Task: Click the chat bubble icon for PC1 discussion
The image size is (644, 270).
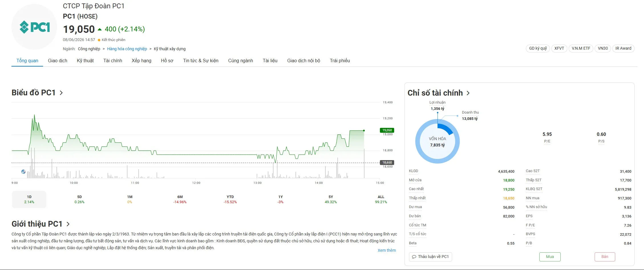Action: 414,257
